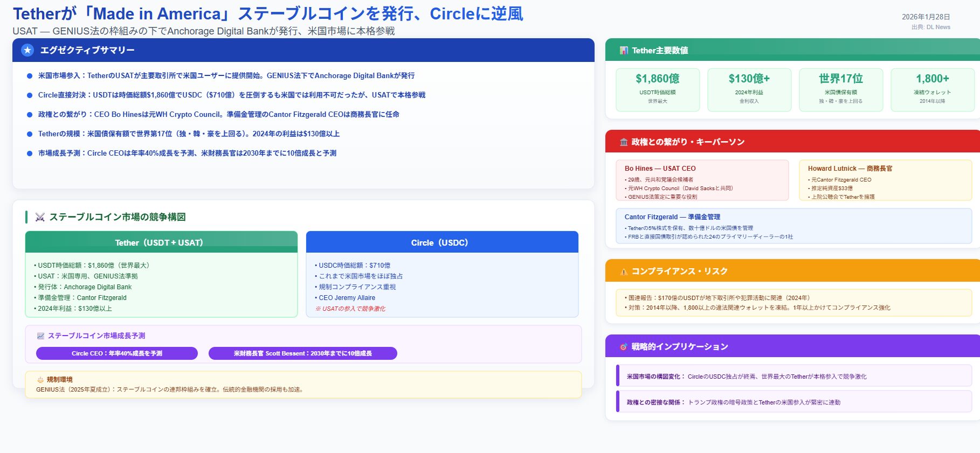Click the chart icon beside ステーブルコイン市場成長予測
This screenshot has height=453, width=980.
click(40, 336)
